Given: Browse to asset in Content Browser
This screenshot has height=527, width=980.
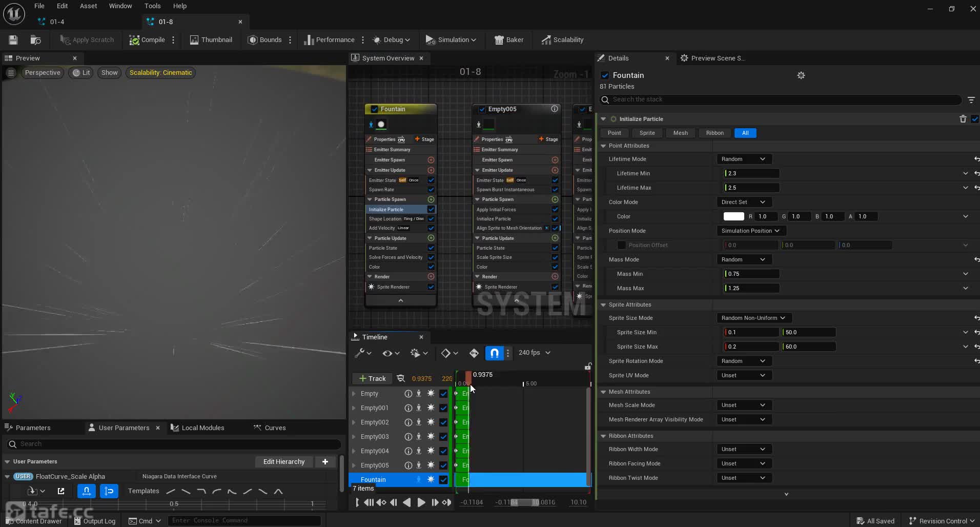Looking at the screenshot, I should (35, 39).
